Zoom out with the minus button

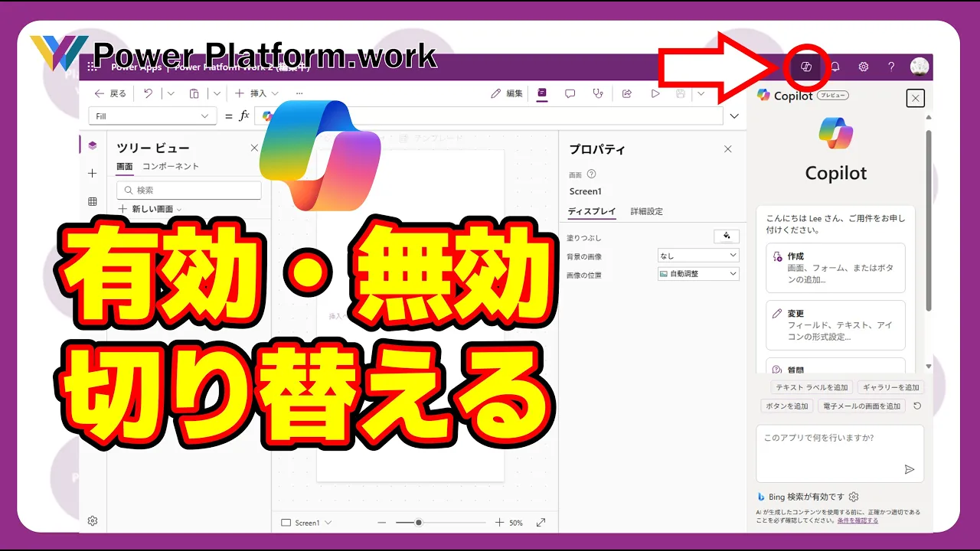click(382, 523)
